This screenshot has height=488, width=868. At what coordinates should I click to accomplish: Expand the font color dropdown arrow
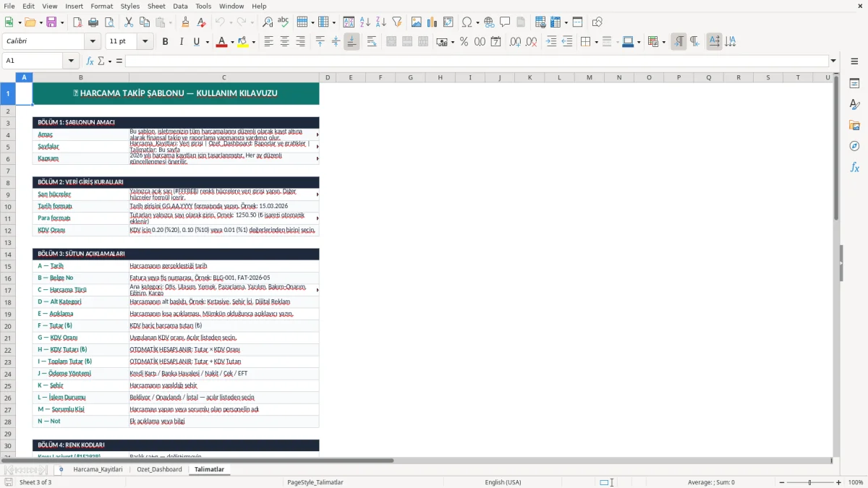(x=231, y=42)
